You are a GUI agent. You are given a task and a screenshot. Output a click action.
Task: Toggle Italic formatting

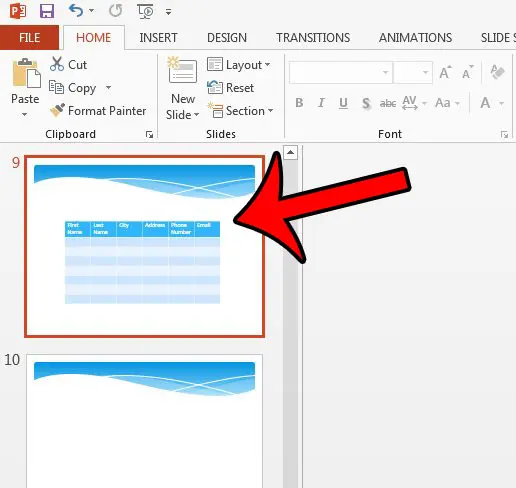pyautogui.click(x=321, y=103)
